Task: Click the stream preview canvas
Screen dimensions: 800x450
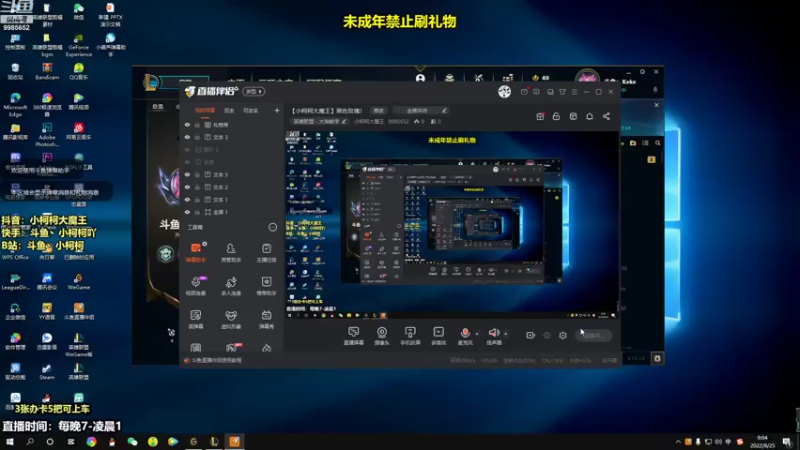Action: point(452,224)
